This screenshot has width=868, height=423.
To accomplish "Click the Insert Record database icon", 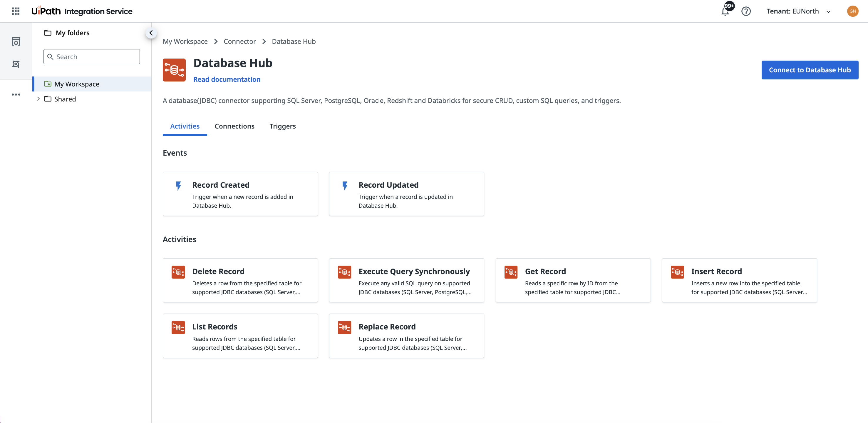I will (677, 272).
